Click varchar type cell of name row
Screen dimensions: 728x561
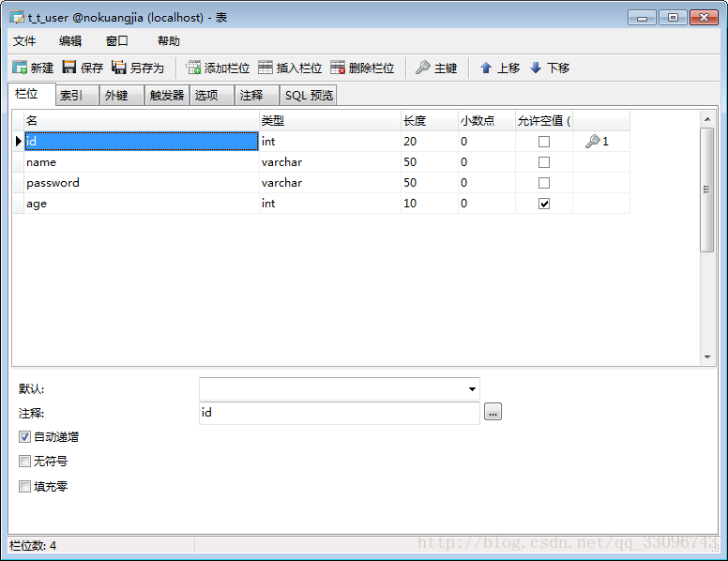329,162
